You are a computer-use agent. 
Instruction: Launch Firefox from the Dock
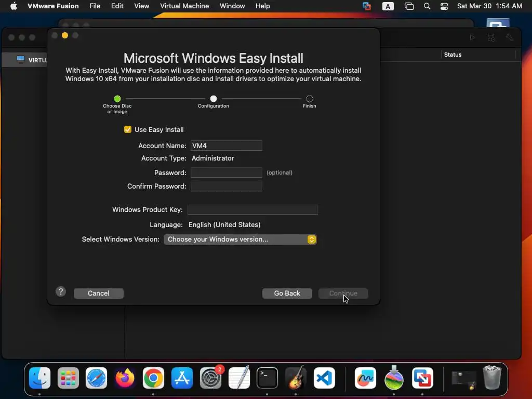point(125,378)
